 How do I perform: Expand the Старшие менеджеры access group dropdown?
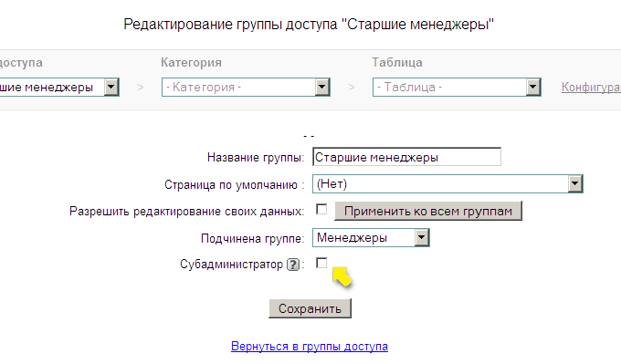59,87
